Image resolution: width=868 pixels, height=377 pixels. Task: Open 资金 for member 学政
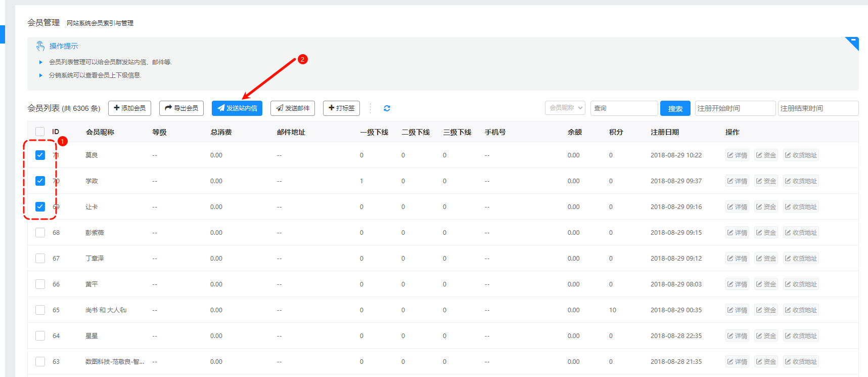766,181
